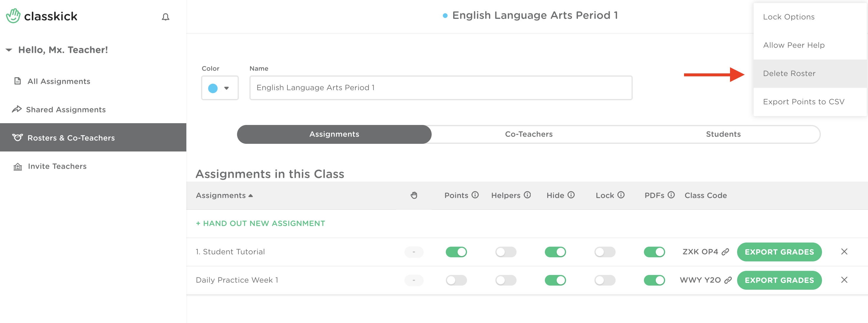Copy the ZXK OP4 class code link
This screenshot has height=323, width=868.
point(726,252)
